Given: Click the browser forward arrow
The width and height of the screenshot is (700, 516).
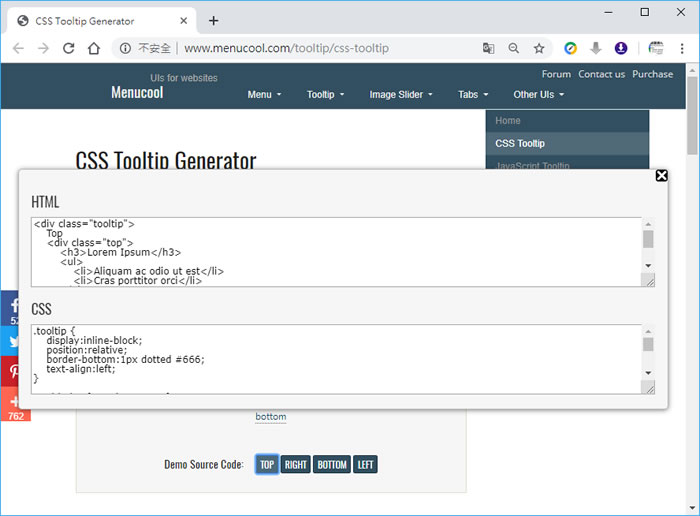Looking at the screenshot, I should coord(43,48).
